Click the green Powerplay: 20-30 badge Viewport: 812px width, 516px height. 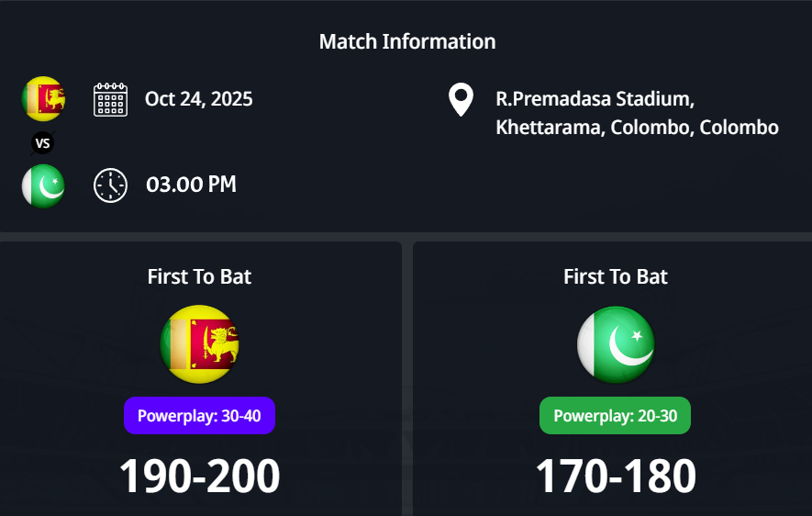point(615,416)
